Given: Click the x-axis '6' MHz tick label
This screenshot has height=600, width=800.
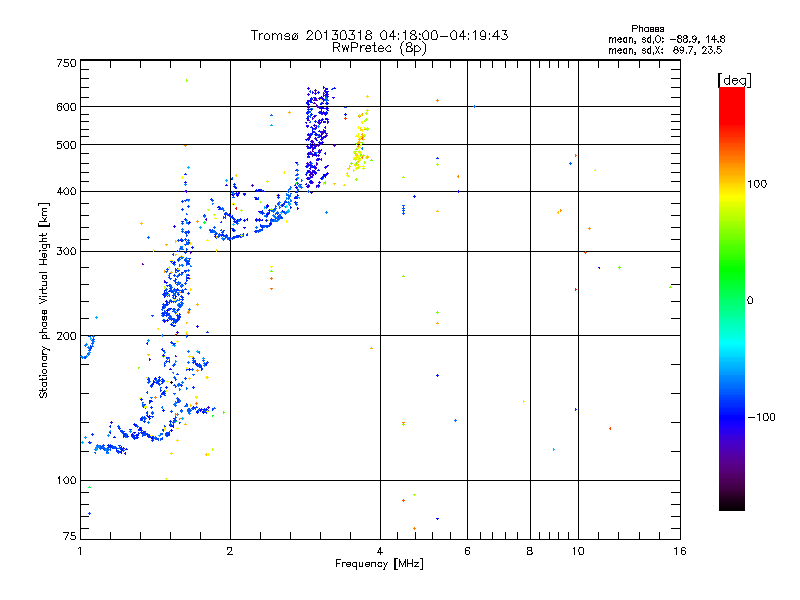Looking at the screenshot, I should click(467, 551).
